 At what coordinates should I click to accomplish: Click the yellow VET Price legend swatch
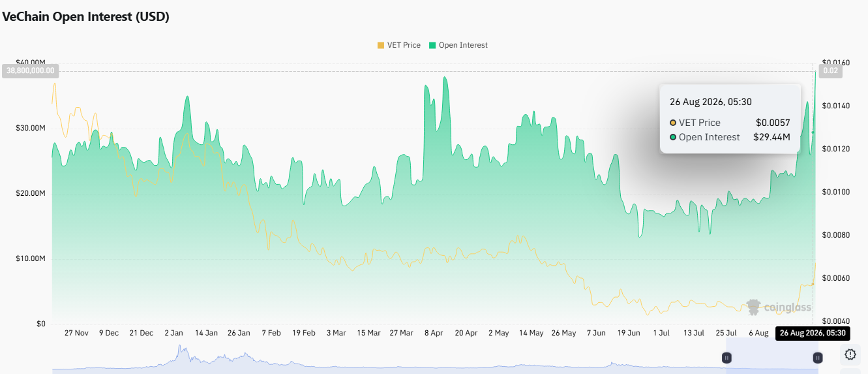point(380,45)
